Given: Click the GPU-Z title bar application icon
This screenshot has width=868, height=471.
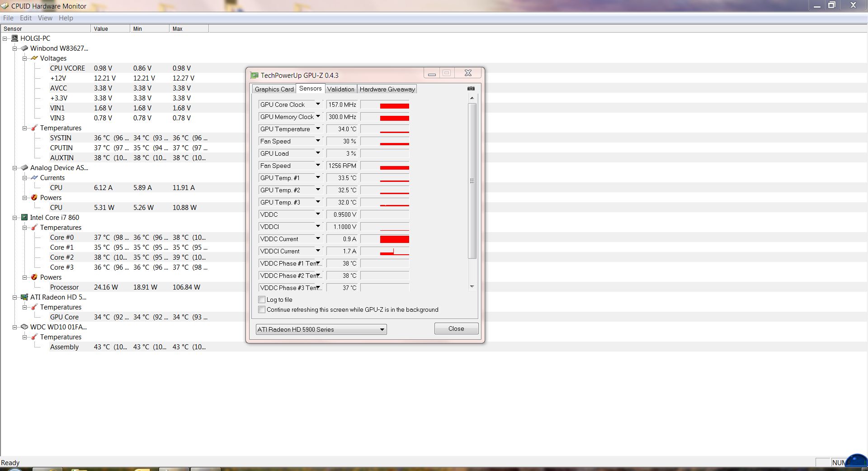Looking at the screenshot, I should tap(255, 76).
